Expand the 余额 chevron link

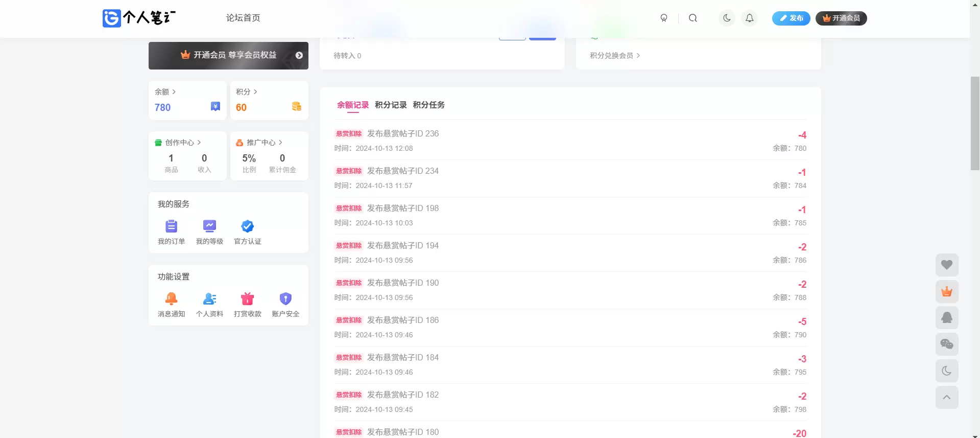click(x=165, y=91)
